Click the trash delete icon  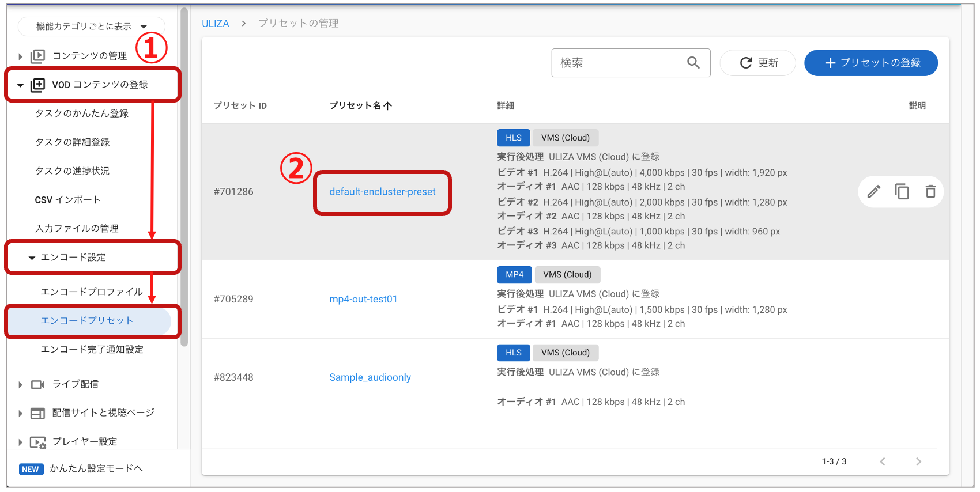click(x=930, y=191)
